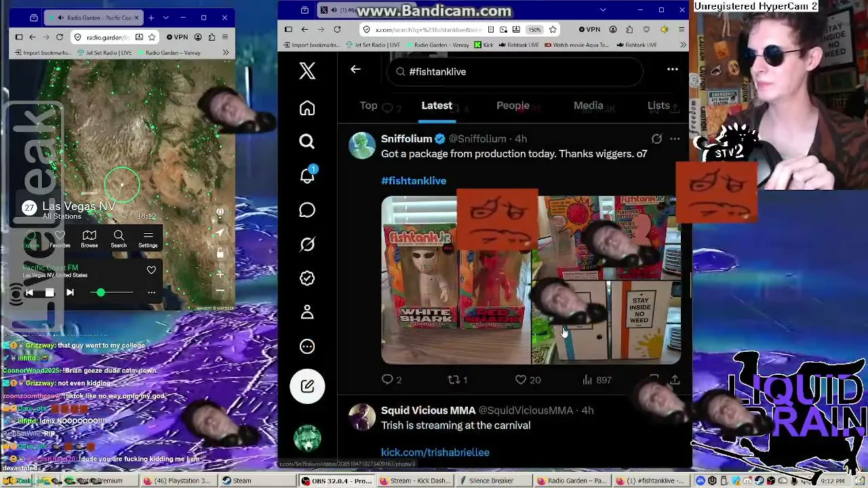The image size is (868, 488).
Task: Go to Home in X sidebar
Action: tap(307, 108)
